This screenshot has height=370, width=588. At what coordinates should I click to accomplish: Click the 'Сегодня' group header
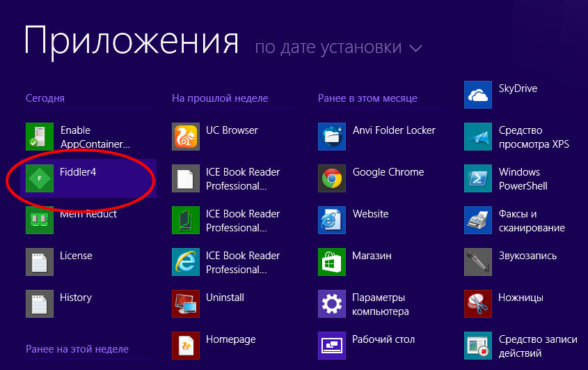[45, 98]
